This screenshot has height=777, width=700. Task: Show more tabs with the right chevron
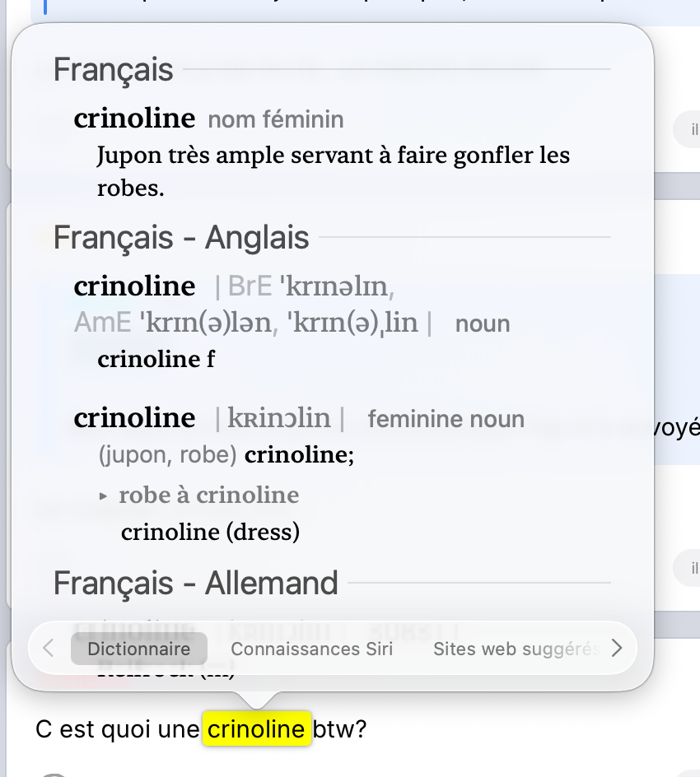(x=617, y=649)
